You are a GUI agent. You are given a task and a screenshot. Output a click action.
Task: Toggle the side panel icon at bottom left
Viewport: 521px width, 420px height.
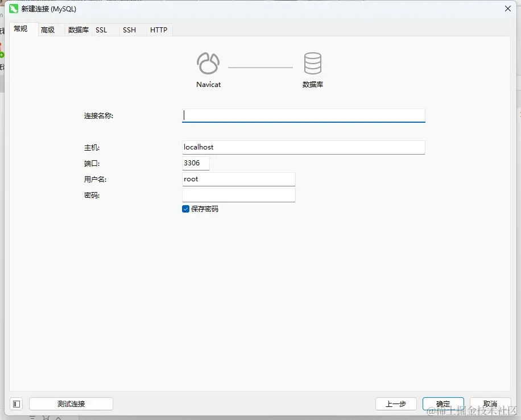click(16, 404)
